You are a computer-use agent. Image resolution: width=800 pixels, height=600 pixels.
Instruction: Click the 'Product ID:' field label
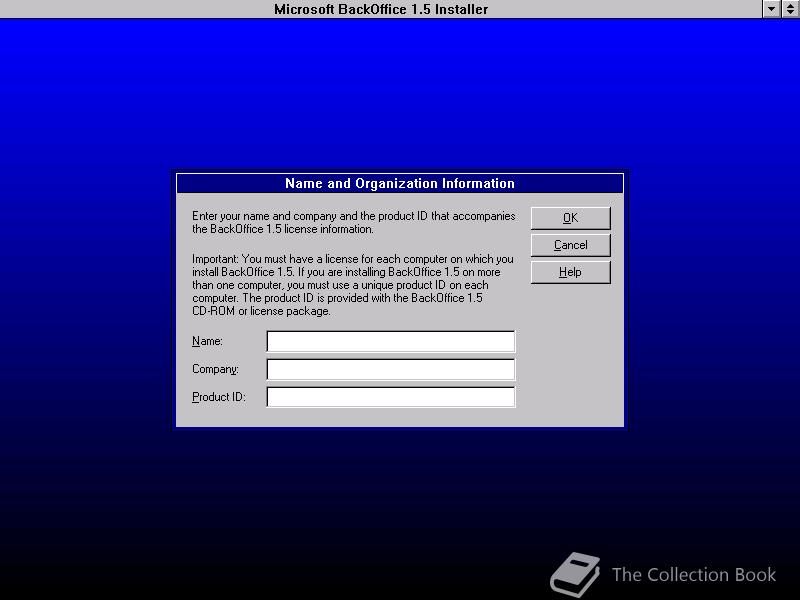coord(219,397)
